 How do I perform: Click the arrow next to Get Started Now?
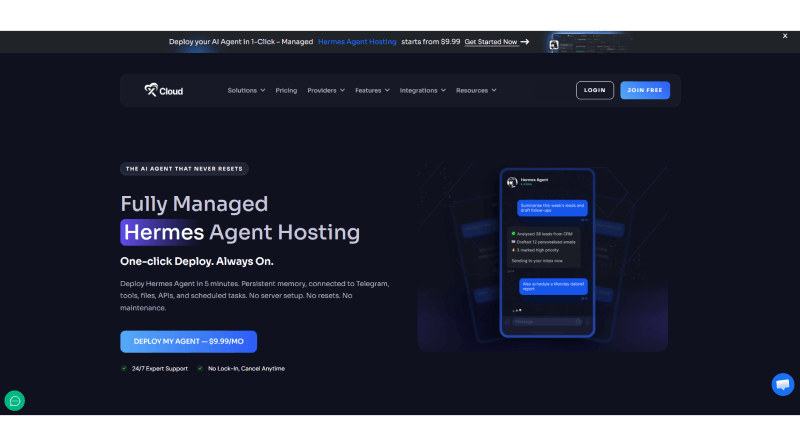point(524,42)
